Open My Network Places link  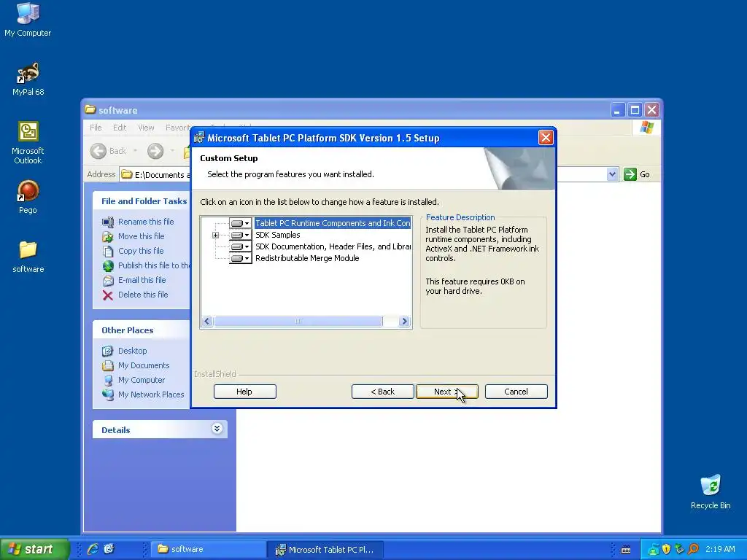point(151,394)
